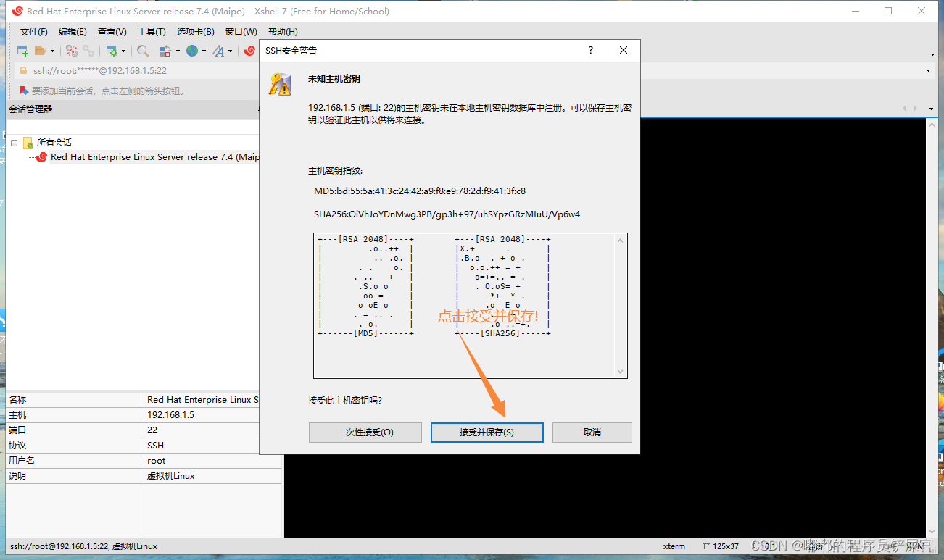Minimize the Xshell window

[855, 11]
